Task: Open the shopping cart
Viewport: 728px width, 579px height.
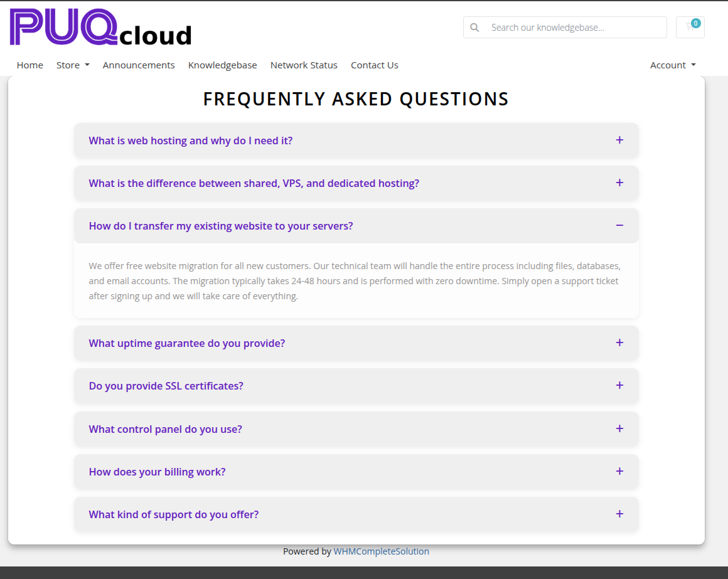Action: click(x=690, y=27)
